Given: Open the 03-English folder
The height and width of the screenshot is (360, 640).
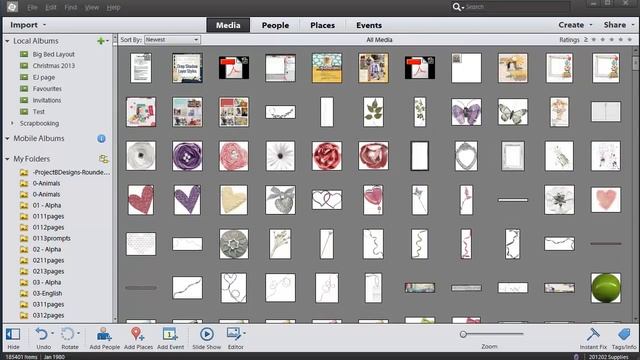Looking at the screenshot, I should point(47,293).
